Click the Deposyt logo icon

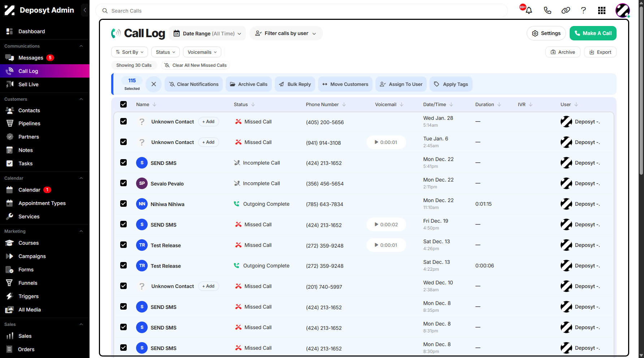10,10
